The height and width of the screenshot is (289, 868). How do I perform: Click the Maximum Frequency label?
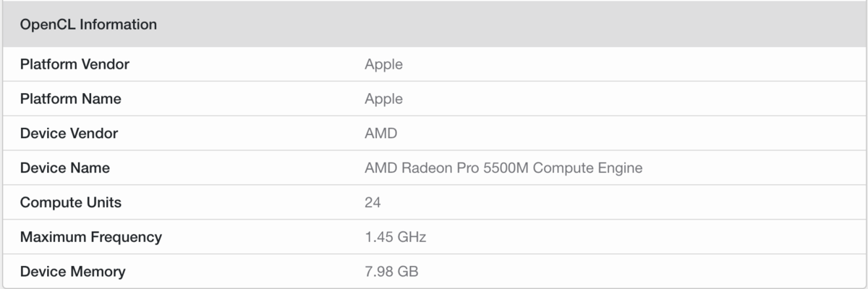(91, 237)
